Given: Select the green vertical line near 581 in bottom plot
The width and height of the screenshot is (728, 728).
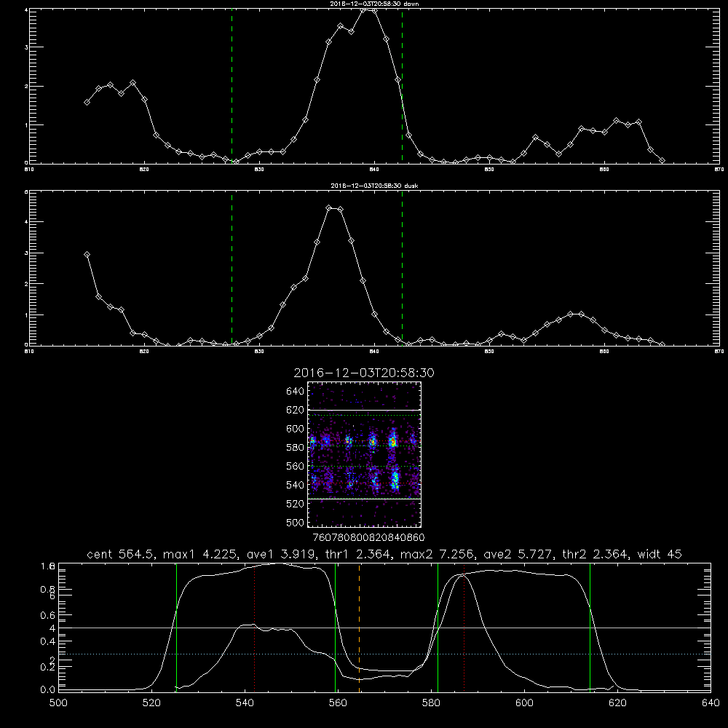Looking at the screenshot, I should pyautogui.click(x=438, y=628).
